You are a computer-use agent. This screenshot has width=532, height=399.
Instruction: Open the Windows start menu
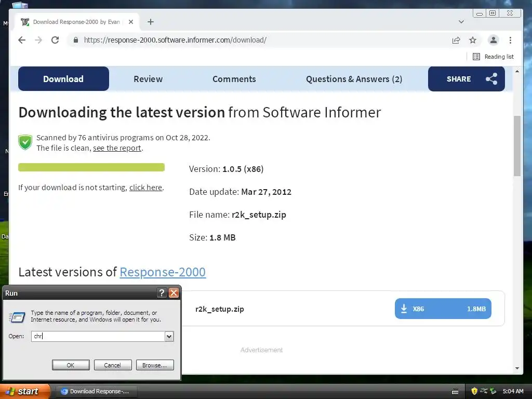pyautogui.click(x=25, y=391)
